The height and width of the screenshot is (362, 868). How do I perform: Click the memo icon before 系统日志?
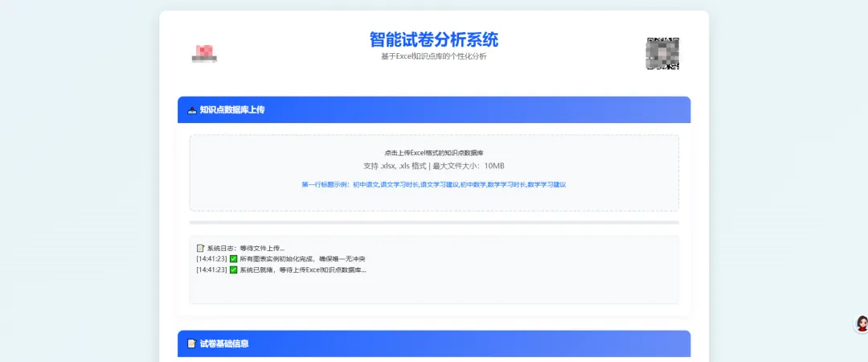(x=200, y=248)
